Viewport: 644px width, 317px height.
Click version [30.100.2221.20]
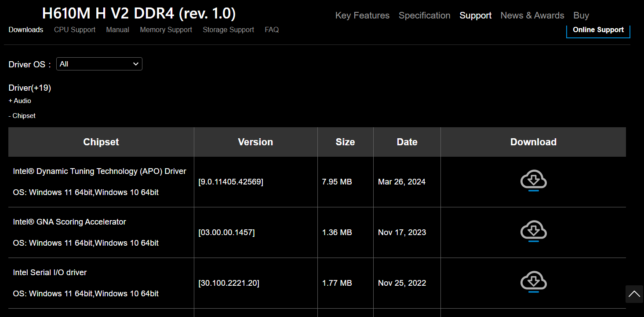pyautogui.click(x=229, y=283)
